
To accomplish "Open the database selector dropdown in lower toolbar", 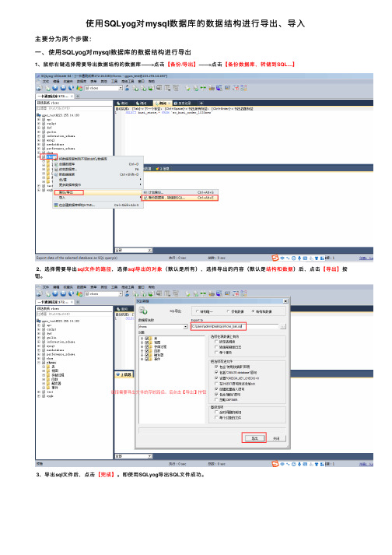I will pyautogui.click(x=121, y=293).
